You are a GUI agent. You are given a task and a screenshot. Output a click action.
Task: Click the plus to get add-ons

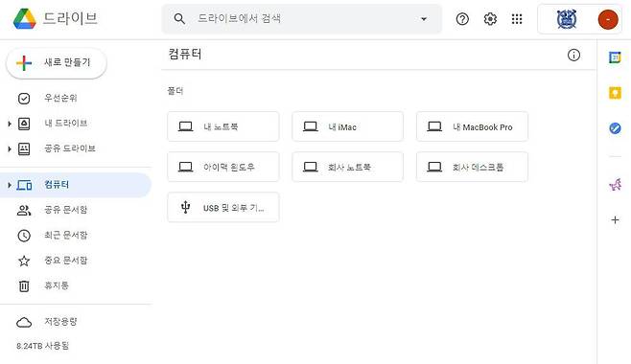[615, 219]
